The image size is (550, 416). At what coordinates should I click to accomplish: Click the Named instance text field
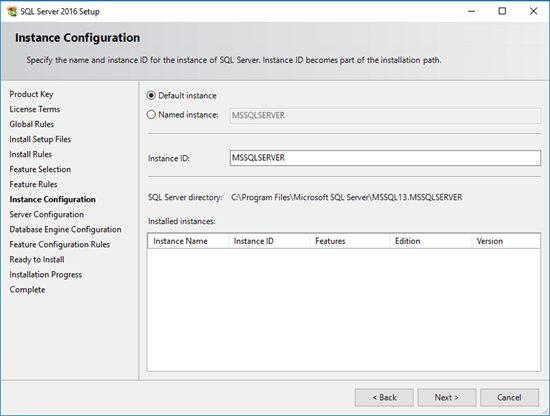pyautogui.click(x=385, y=115)
